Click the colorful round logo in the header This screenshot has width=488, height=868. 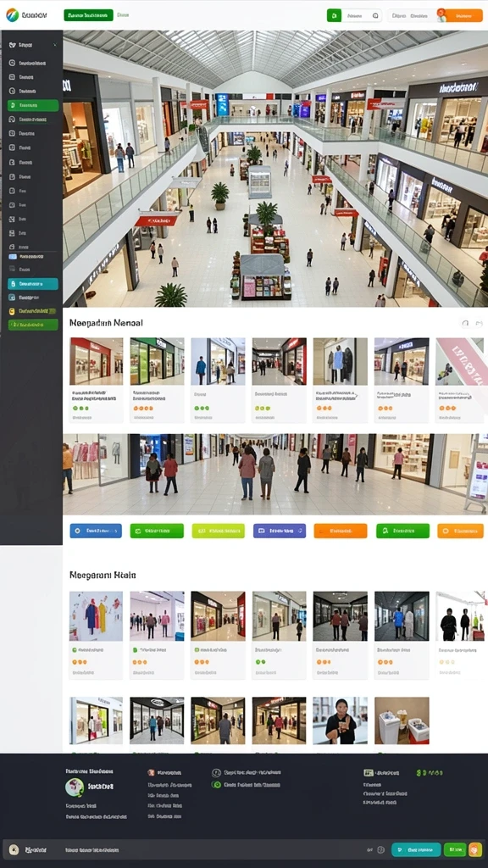coord(12,15)
